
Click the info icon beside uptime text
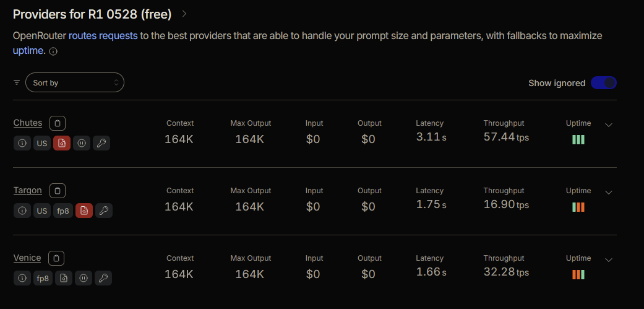(53, 52)
